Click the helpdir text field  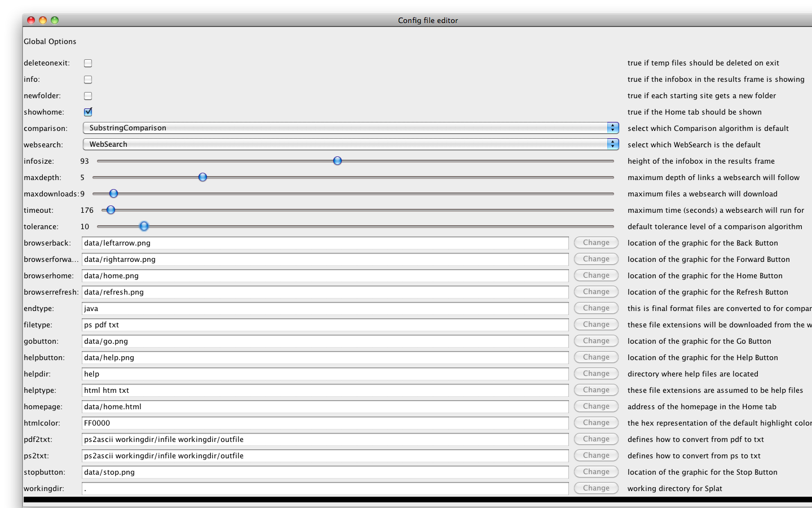325,374
